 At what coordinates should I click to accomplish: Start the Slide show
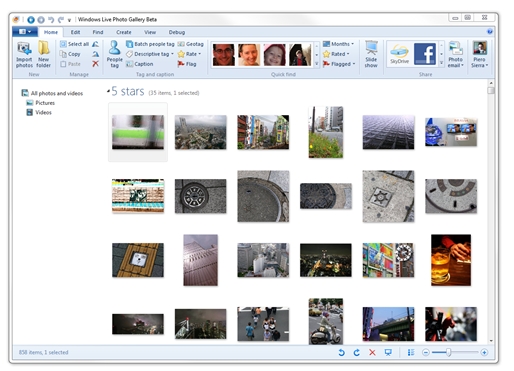tap(371, 54)
